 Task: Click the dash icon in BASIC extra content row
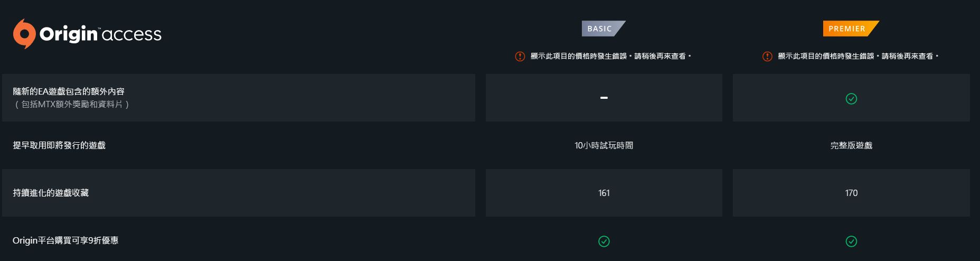pos(604,98)
